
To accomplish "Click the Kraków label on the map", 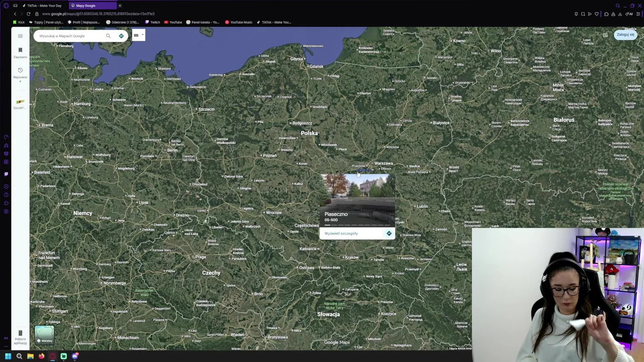I will click(x=352, y=257).
